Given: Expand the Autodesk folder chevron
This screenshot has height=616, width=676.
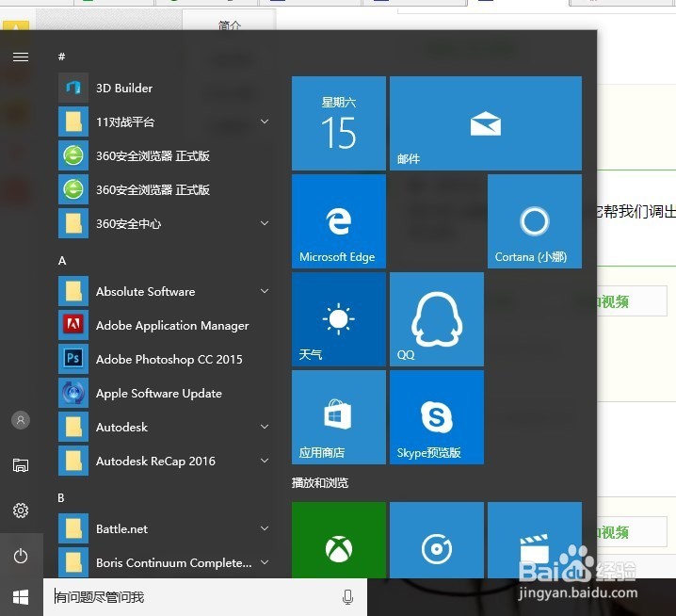Looking at the screenshot, I should (x=265, y=427).
